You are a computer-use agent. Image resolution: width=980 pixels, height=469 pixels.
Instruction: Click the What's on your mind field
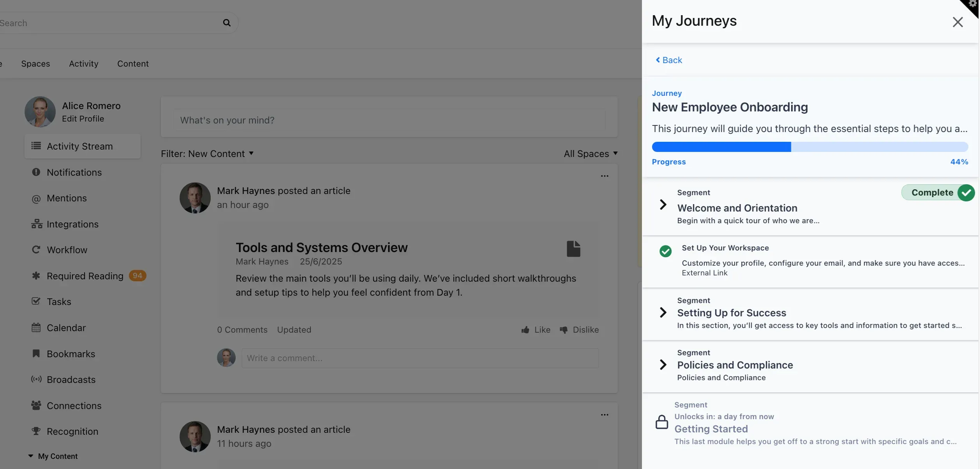point(389,120)
